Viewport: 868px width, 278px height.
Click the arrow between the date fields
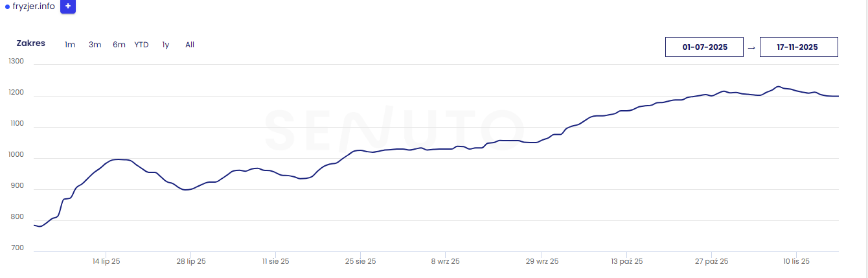[x=751, y=47]
